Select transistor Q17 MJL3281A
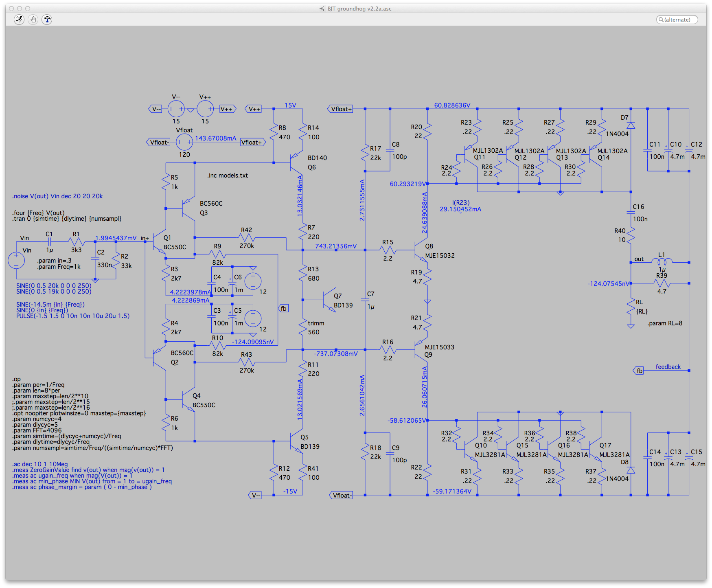712x588 pixels. [x=596, y=449]
